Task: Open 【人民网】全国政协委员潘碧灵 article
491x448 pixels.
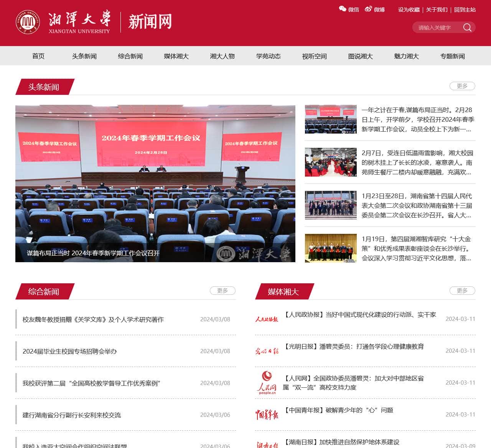Action: (353, 383)
